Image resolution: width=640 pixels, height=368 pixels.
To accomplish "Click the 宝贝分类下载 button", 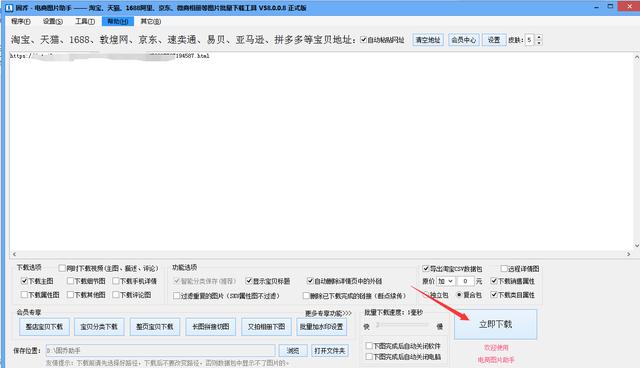I will [99, 327].
